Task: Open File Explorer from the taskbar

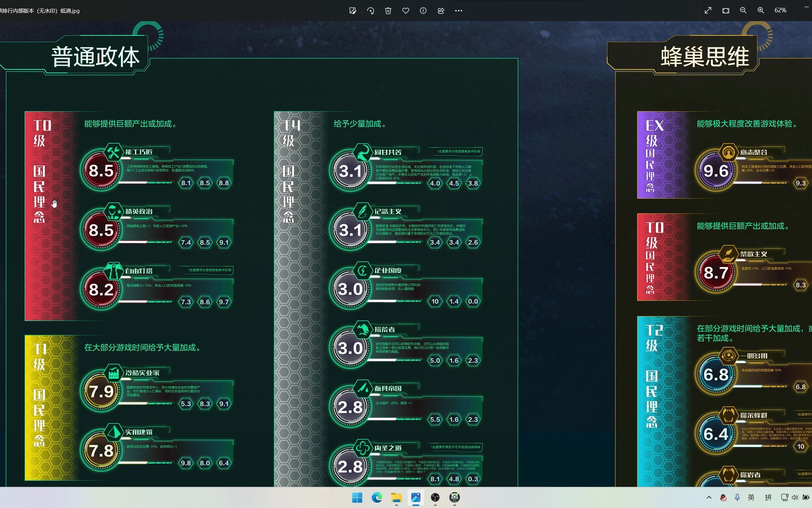Action: click(396, 497)
